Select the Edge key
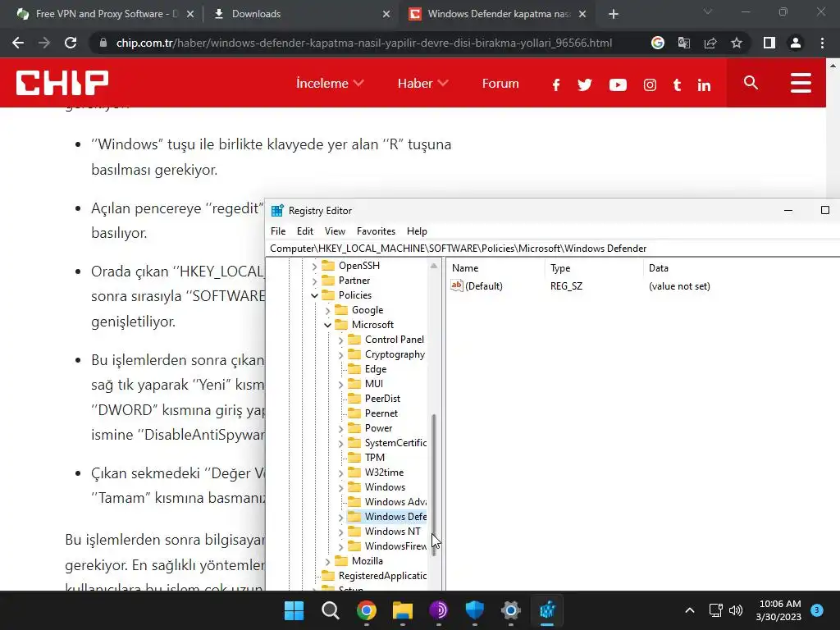Screen dimensions: 840x630 [x=375, y=369]
